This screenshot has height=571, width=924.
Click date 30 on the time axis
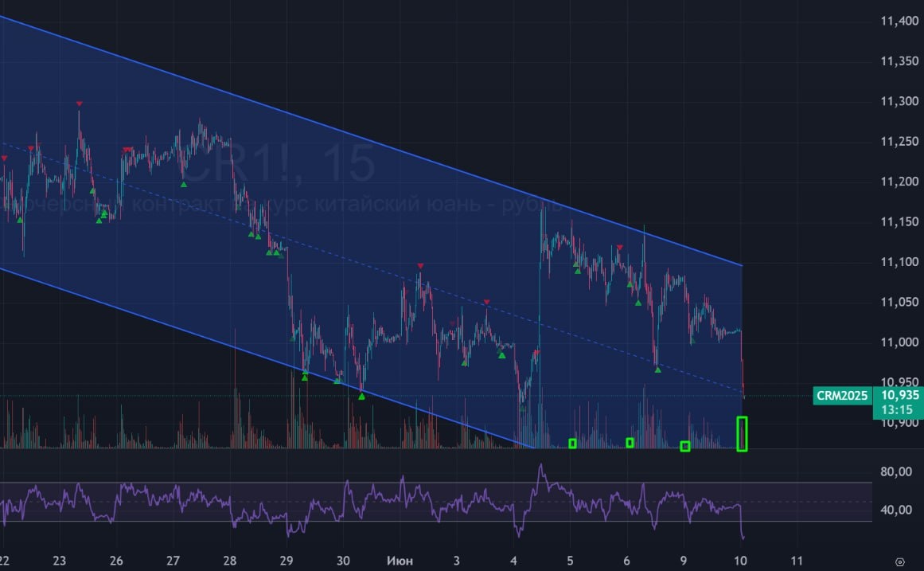pos(343,561)
